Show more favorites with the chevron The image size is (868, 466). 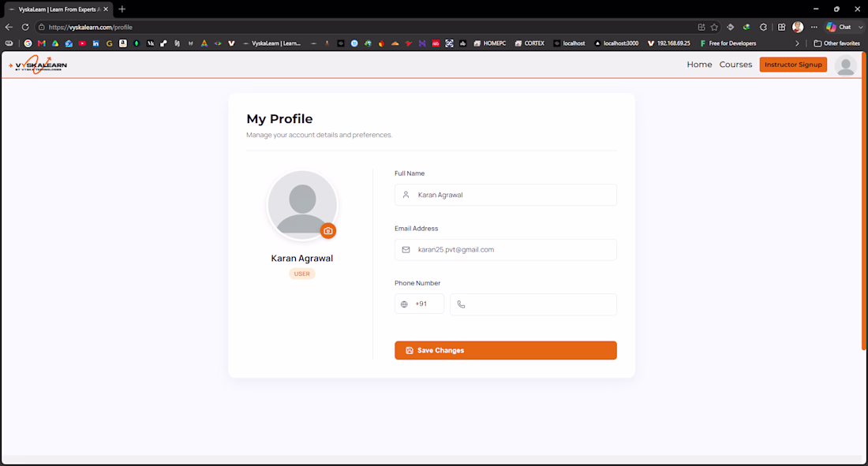tap(797, 43)
